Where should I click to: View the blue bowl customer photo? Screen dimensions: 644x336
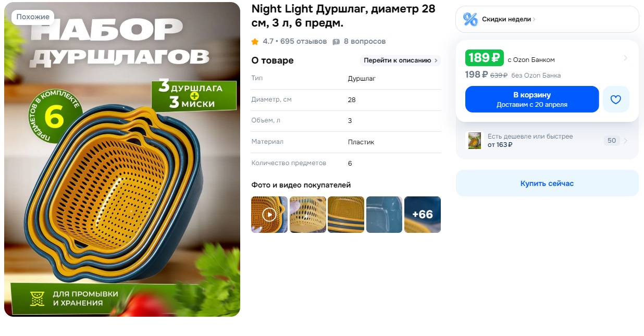(x=384, y=214)
